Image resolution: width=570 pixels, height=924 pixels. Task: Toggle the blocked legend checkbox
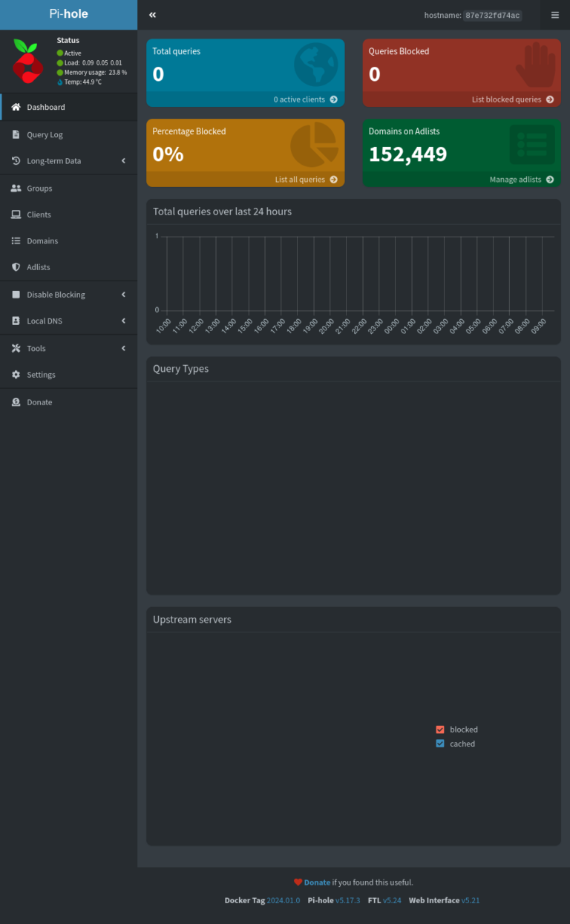[440, 730]
